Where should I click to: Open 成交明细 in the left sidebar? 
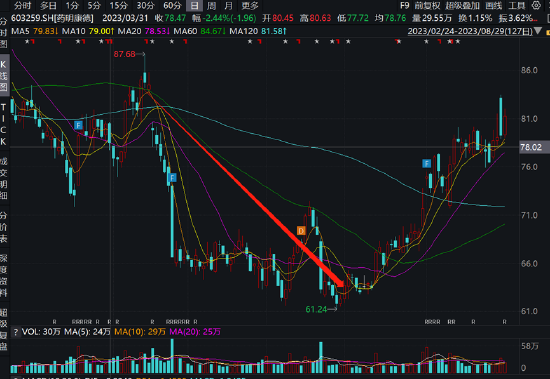4,178
